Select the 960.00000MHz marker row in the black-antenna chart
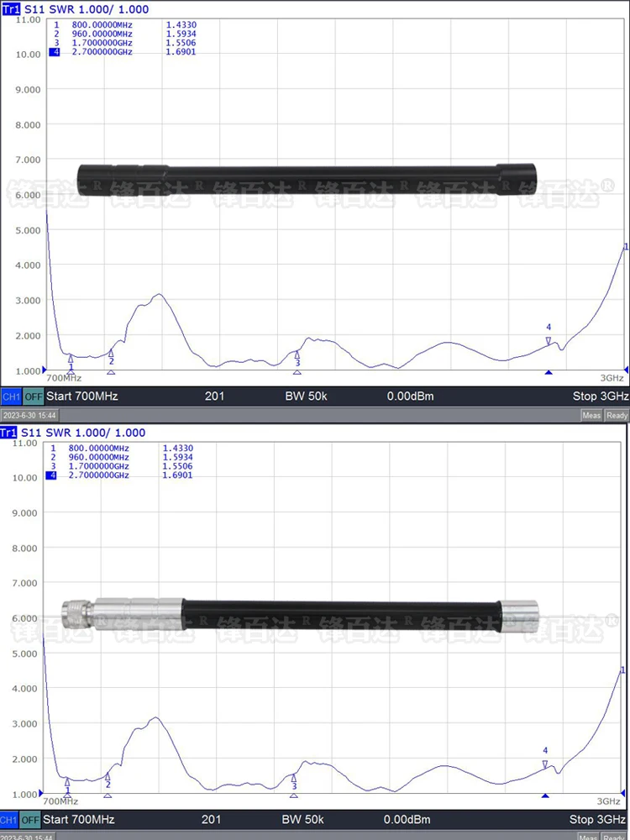 point(125,34)
